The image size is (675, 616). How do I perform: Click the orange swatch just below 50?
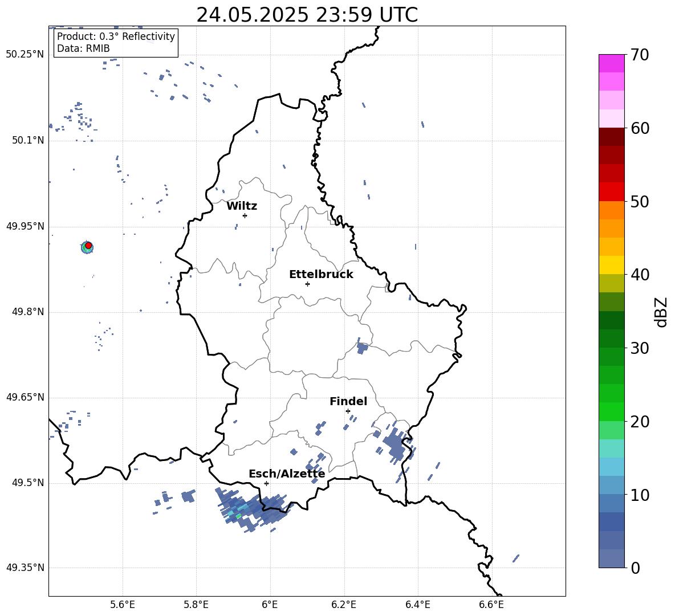pyautogui.click(x=611, y=210)
